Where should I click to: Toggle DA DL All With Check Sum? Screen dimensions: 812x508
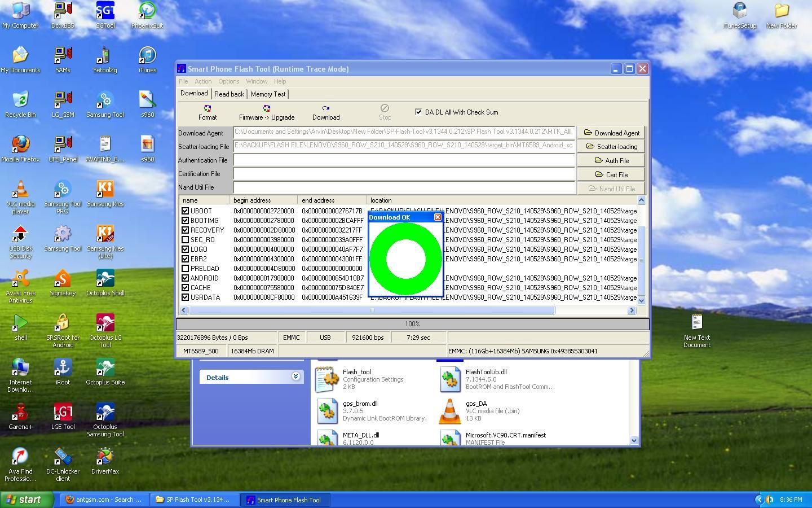click(418, 112)
